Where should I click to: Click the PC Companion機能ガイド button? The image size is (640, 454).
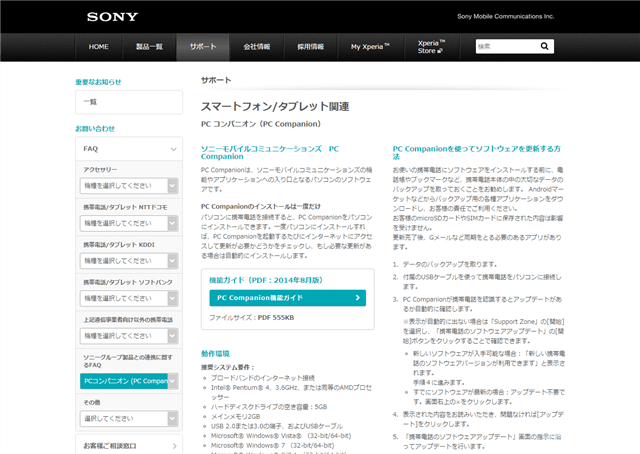[x=287, y=298]
